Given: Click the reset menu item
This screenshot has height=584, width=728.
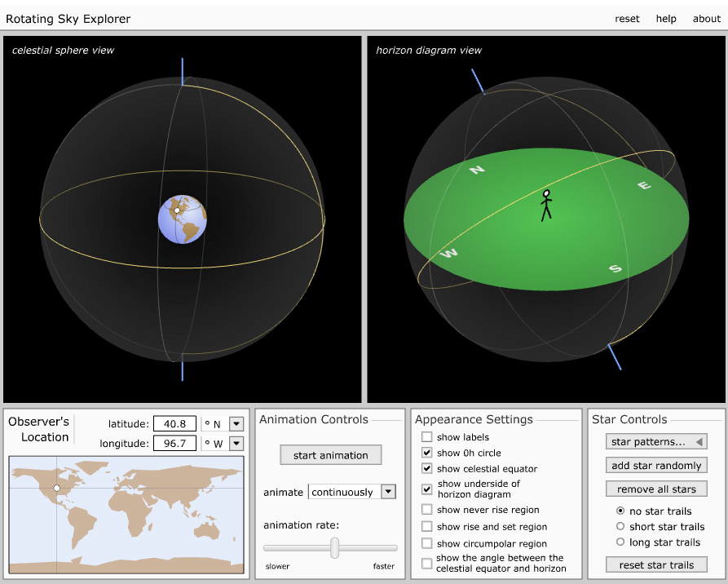Looking at the screenshot, I should (627, 19).
